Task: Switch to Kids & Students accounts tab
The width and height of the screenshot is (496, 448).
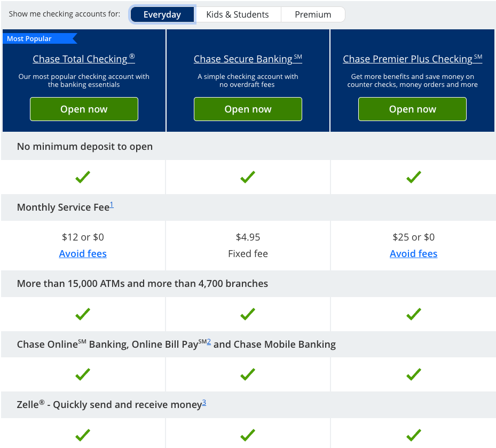Action: coord(237,14)
